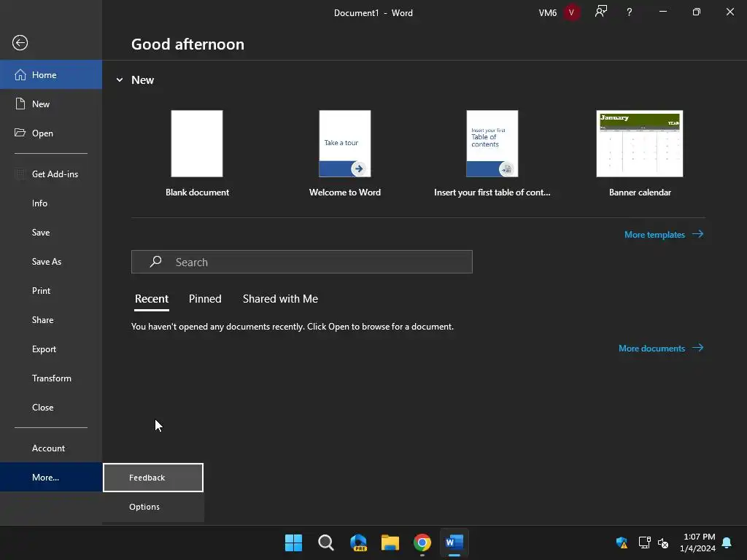747x560 pixels.
Task: Click the muted volume tray icon
Action: click(x=663, y=542)
